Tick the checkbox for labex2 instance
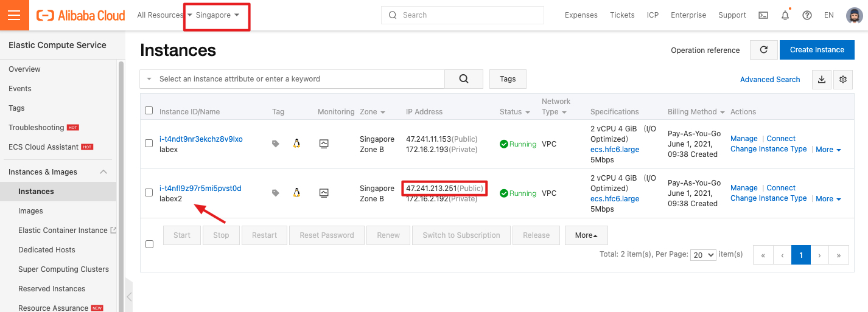The image size is (868, 312). (x=149, y=193)
